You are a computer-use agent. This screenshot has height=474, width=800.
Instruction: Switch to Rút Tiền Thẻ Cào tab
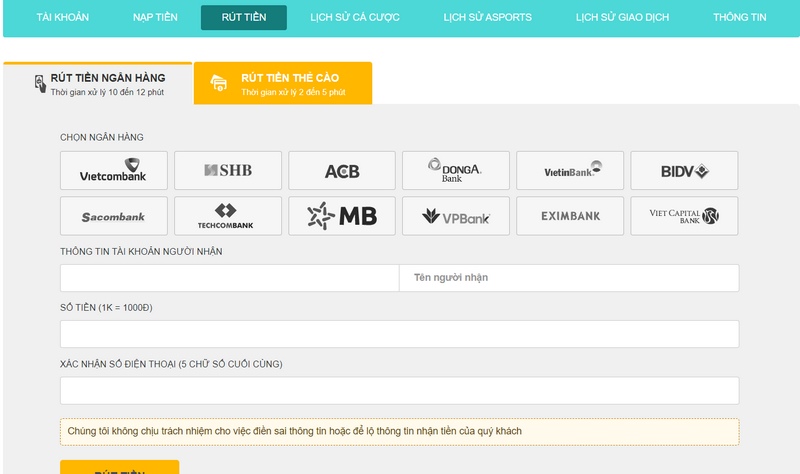[x=283, y=83]
